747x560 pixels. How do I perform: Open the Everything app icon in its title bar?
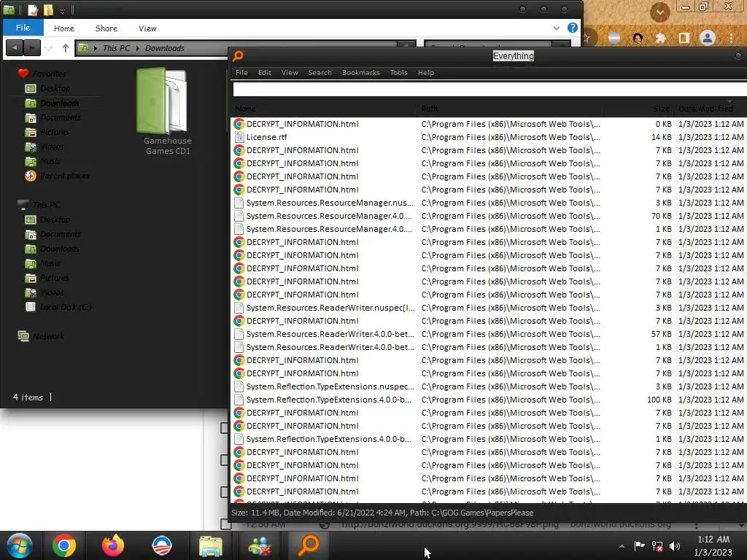pos(238,56)
